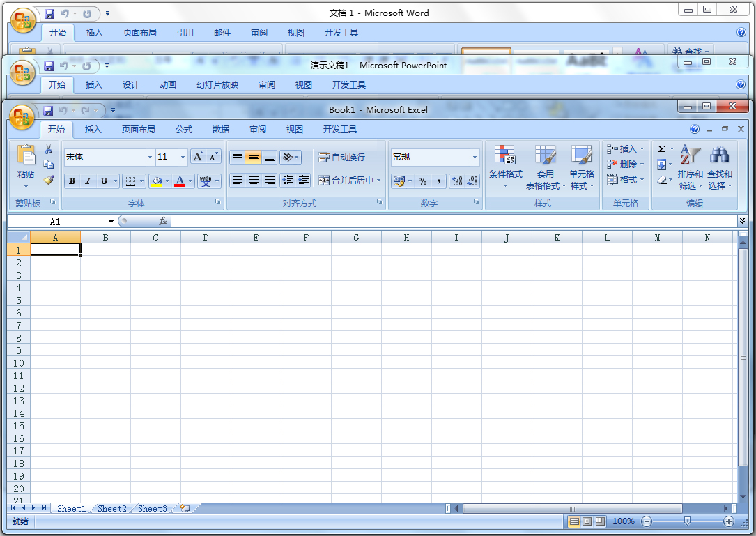Expand the font color dropdown arrow
The image size is (756, 536).
click(x=190, y=181)
